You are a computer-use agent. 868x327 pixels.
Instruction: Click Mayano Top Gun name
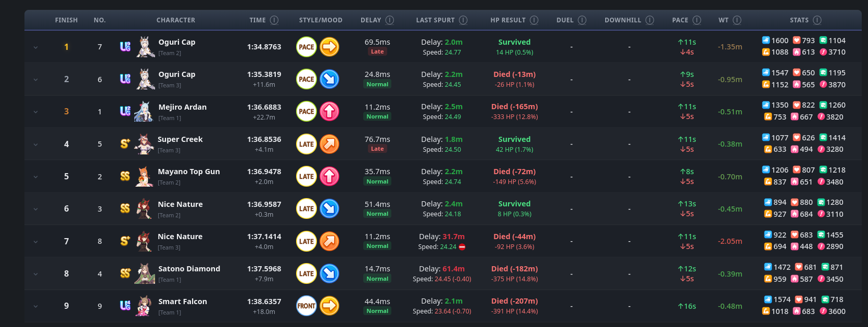coord(189,172)
